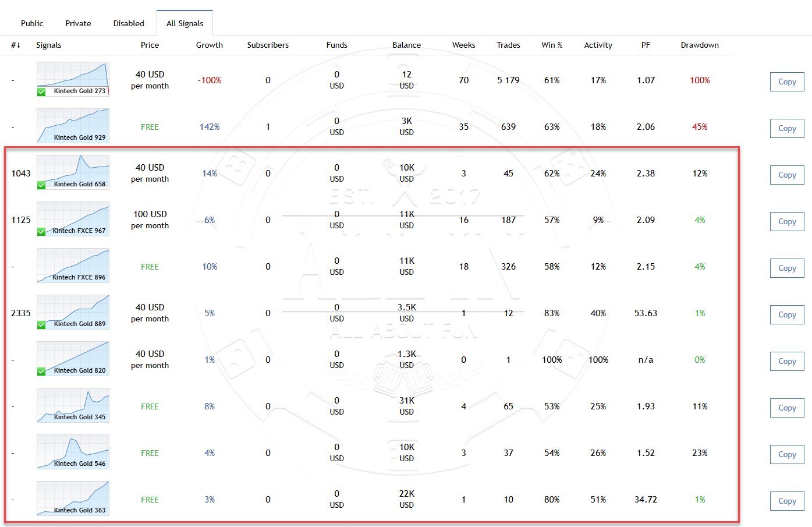This screenshot has width=812, height=527.
Task: Copy the Kintech Gold 820 signal
Action: point(787,362)
